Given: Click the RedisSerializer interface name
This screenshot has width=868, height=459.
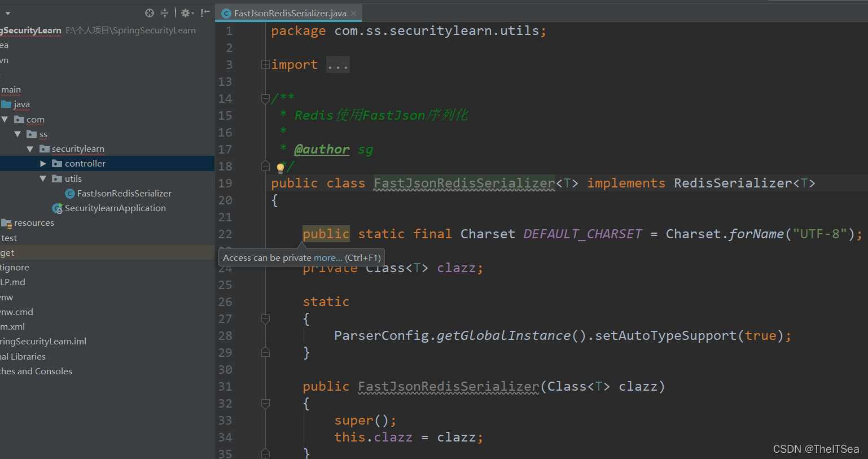Looking at the screenshot, I should tap(733, 183).
